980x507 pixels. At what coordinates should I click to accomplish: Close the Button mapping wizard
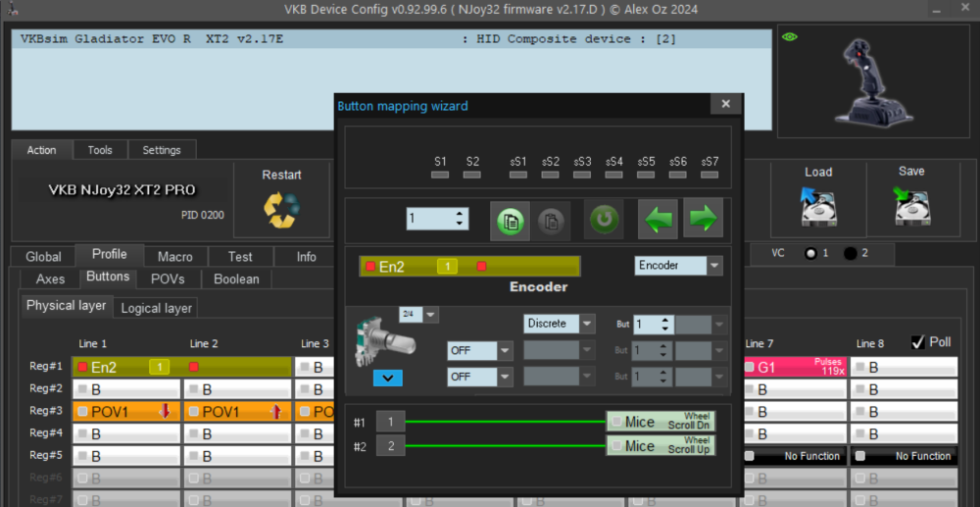[725, 104]
